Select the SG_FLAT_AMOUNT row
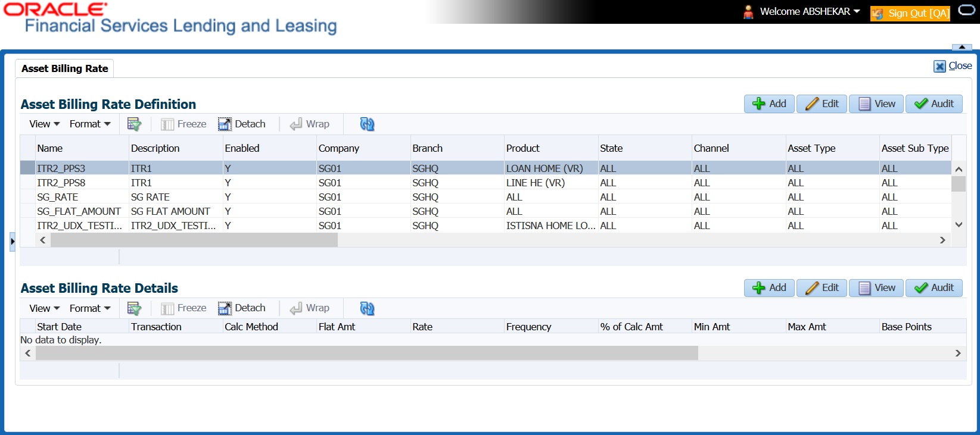This screenshot has width=980, height=435. click(x=486, y=211)
